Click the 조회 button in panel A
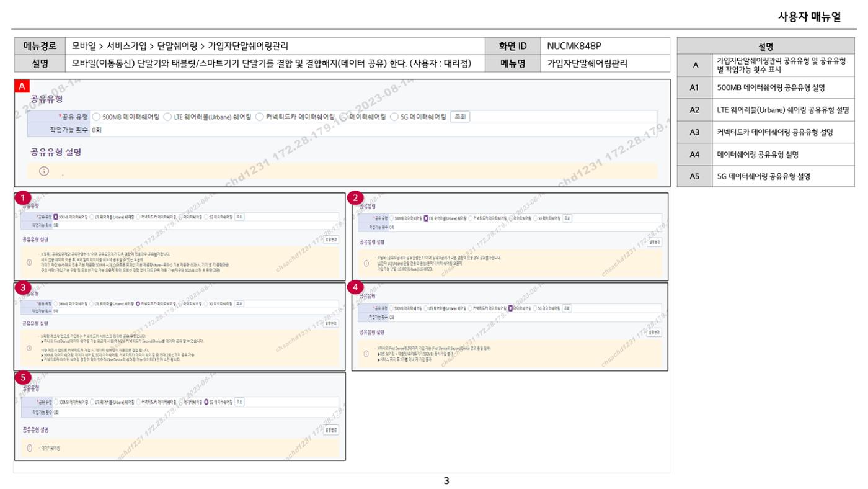 459,117
